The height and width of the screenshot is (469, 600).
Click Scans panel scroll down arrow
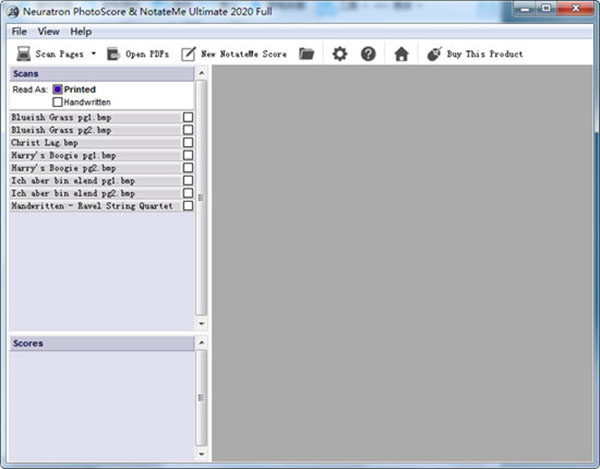[201, 323]
